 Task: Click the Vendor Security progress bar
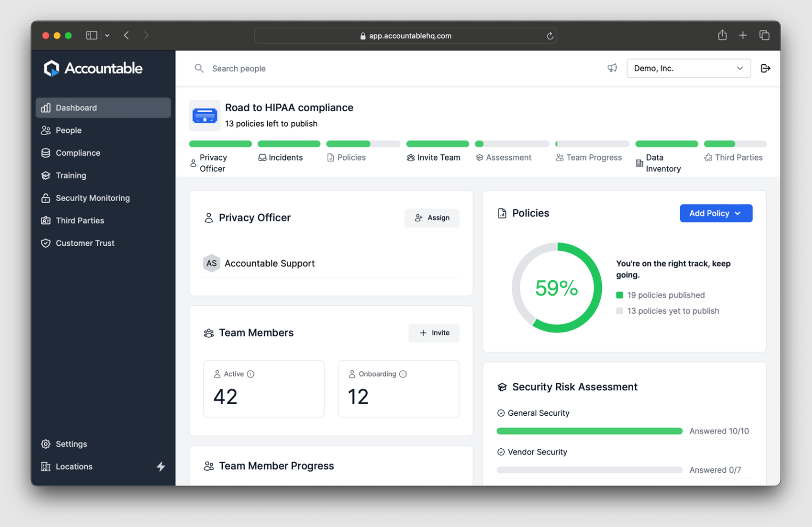(x=590, y=470)
